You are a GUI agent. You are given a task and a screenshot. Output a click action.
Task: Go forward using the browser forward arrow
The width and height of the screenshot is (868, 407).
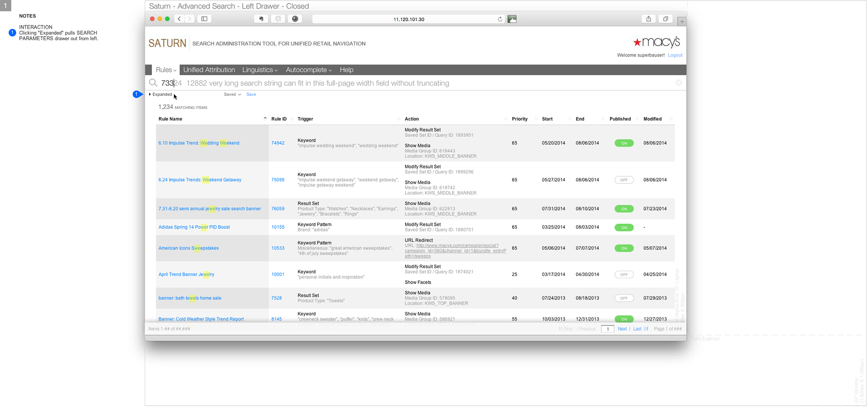click(x=190, y=19)
